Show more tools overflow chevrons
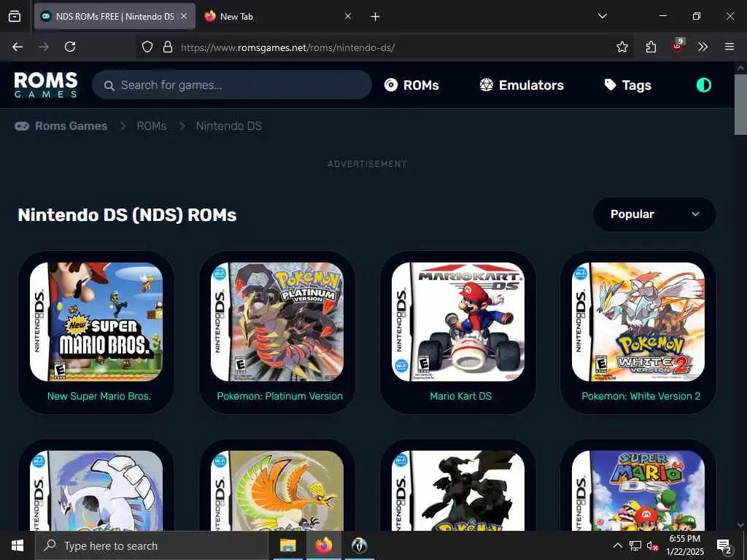747x560 pixels. click(x=703, y=47)
